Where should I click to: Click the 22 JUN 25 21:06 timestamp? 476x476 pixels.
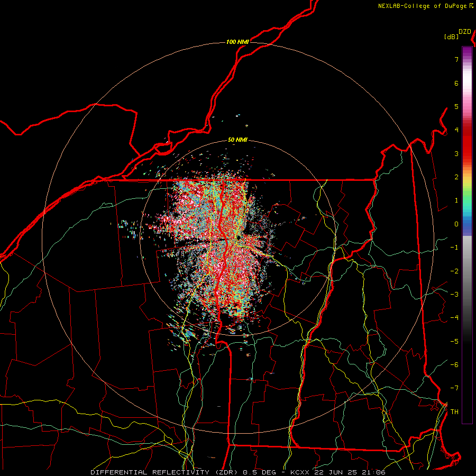click(x=350, y=472)
